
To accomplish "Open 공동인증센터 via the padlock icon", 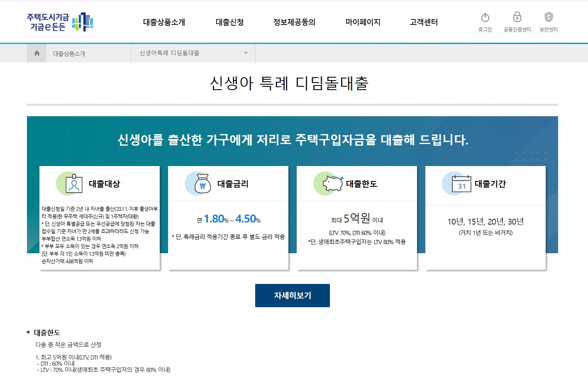I will click(517, 18).
